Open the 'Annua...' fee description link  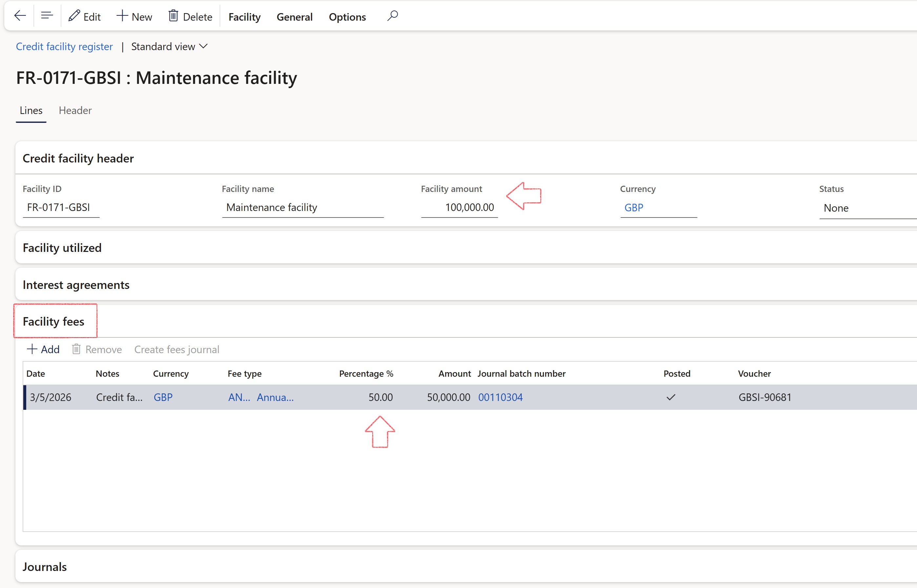(275, 397)
